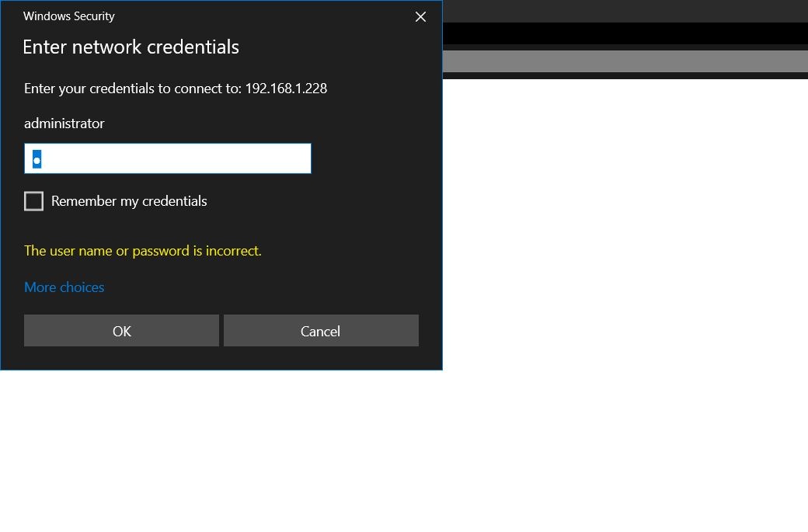Click the incorrect password error message
The width and height of the screenshot is (808, 532).
[143, 251]
